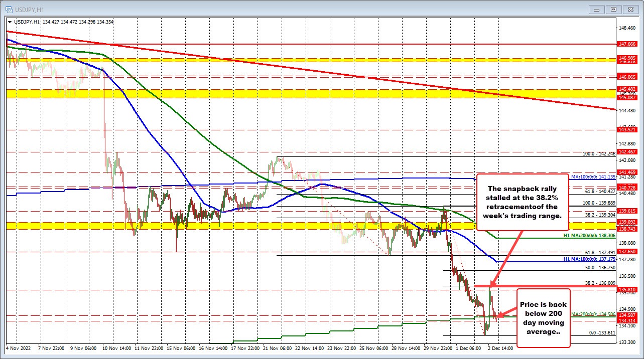Image resolution: width=644 pixels, height=359 pixels.
Task: Restore the chart window size
Action: click(613, 9)
